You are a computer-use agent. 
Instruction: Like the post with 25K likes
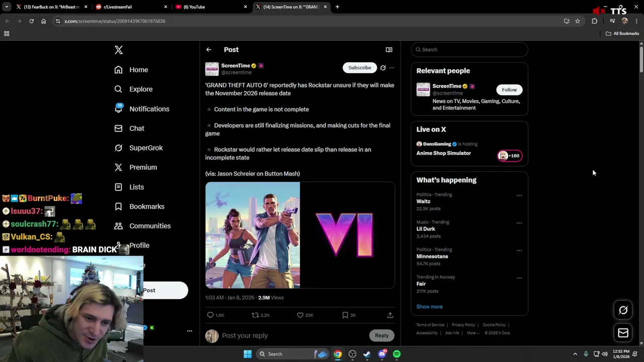305,315
